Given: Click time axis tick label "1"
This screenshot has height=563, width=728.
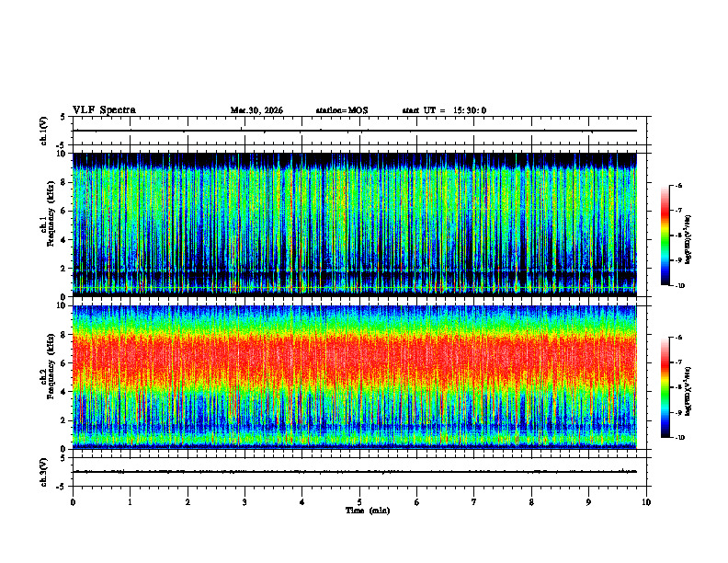Looking at the screenshot, I should click(130, 502).
